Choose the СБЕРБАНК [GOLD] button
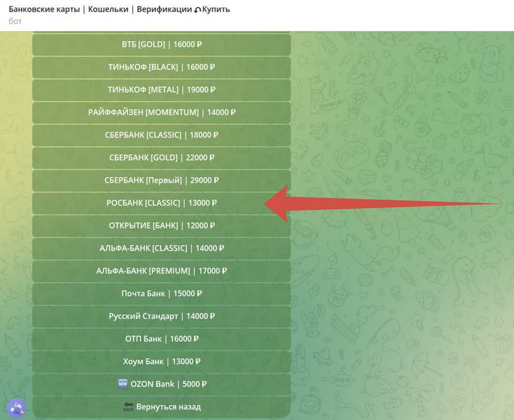The image size is (514, 420). point(161,158)
